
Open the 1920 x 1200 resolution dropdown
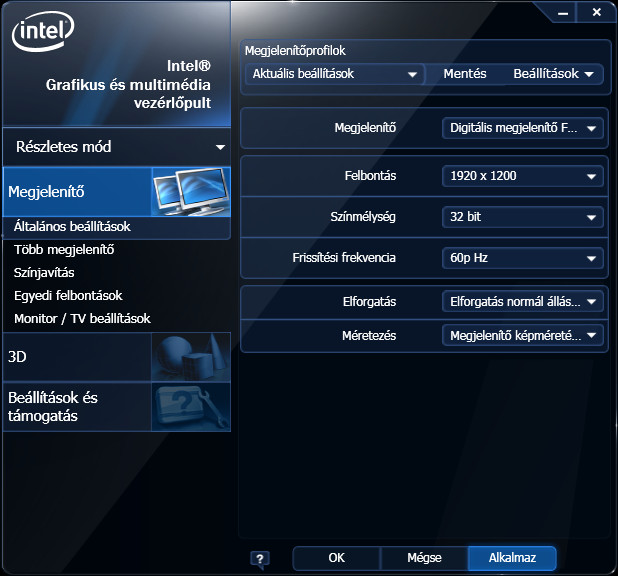[x=523, y=176]
